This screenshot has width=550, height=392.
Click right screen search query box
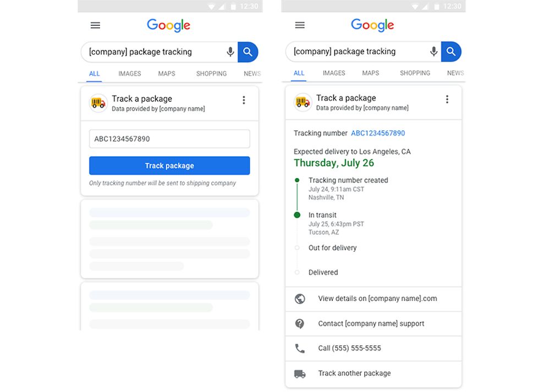point(358,52)
